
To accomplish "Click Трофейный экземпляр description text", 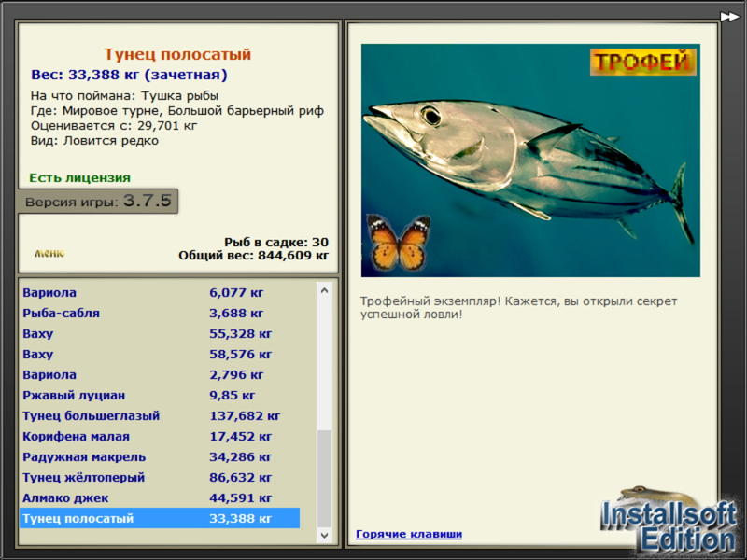I will click(518, 308).
